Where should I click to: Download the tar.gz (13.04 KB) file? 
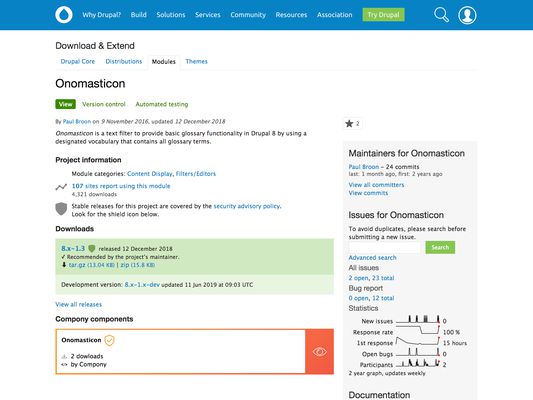click(92, 265)
